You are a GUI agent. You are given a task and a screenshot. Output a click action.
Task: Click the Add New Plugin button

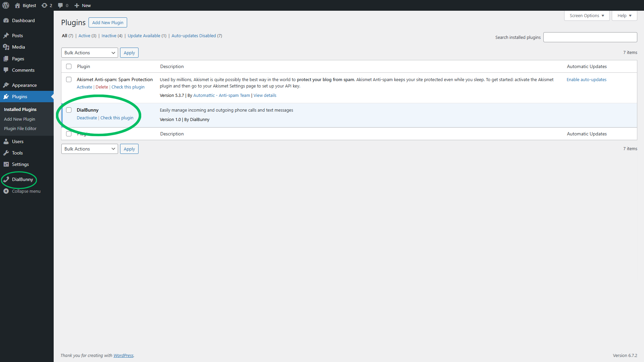tap(108, 22)
